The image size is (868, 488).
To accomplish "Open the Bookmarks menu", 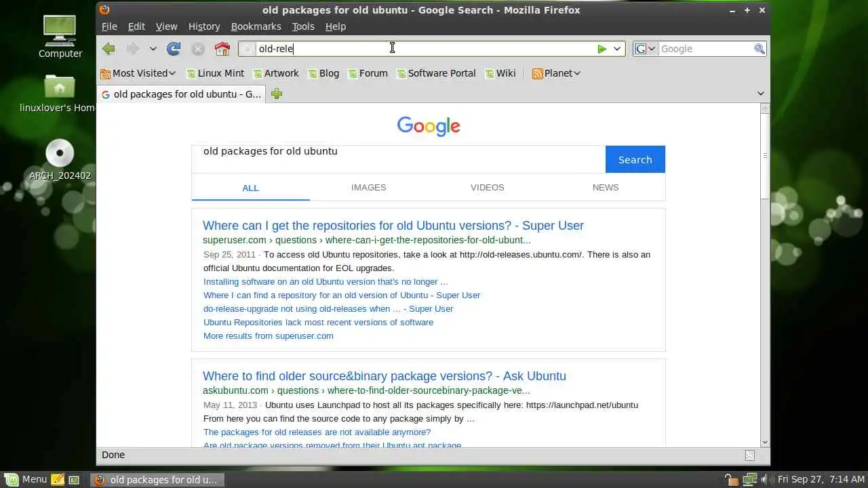I will [x=256, y=26].
